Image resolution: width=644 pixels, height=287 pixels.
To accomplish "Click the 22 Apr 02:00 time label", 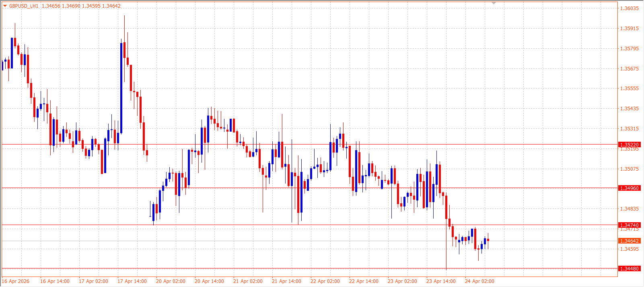I will [325, 281].
